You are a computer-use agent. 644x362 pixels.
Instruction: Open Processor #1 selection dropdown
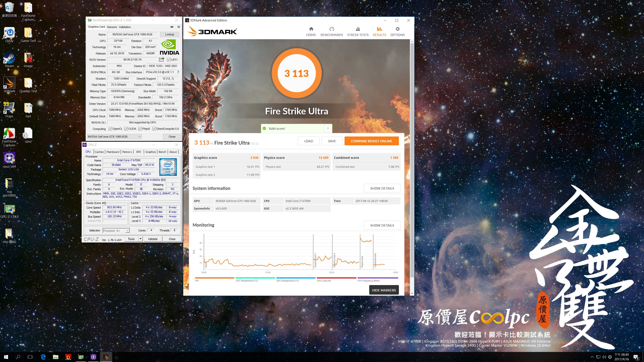click(x=127, y=231)
